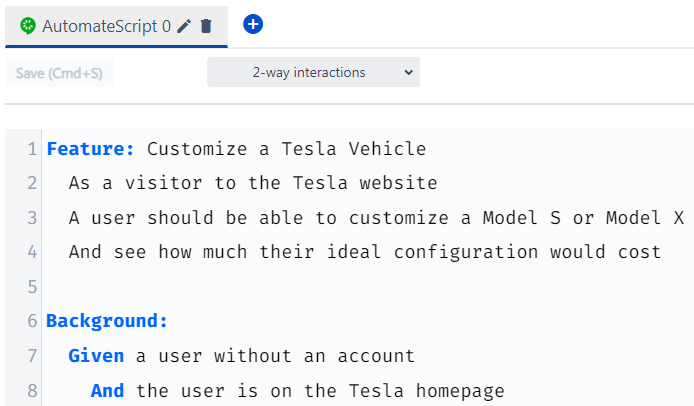Click the Save (Cmd+S) button

pyautogui.click(x=59, y=73)
